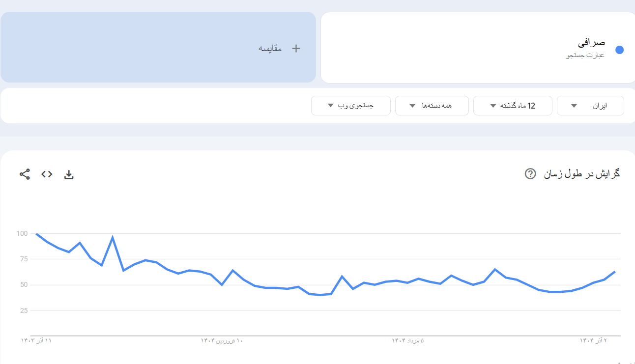Expand the جستجوی وب search type dropdown
635x364 pixels.
click(350, 106)
